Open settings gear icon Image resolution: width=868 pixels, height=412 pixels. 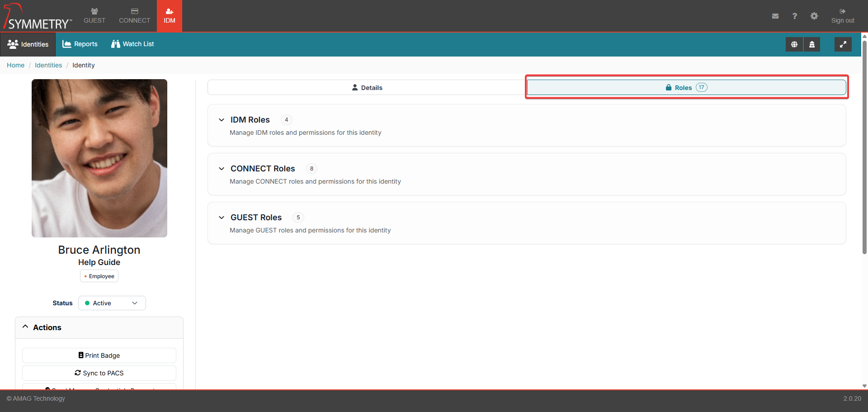click(x=814, y=16)
